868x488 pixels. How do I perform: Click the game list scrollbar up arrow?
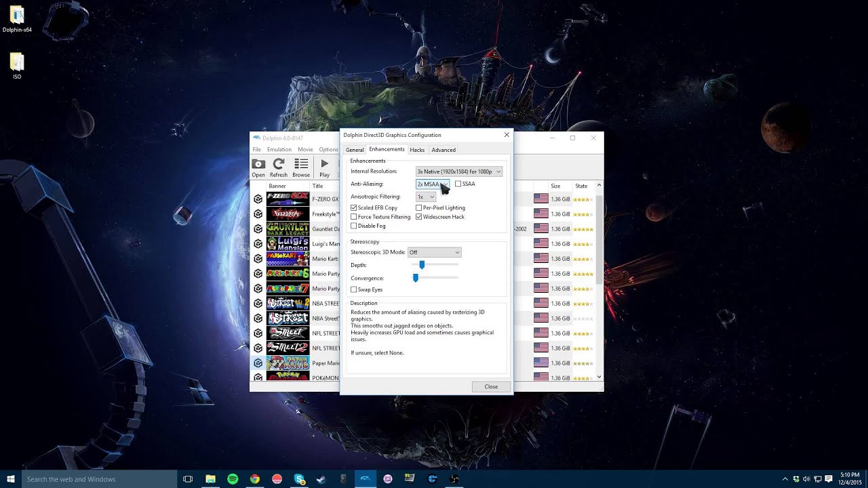tap(599, 186)
